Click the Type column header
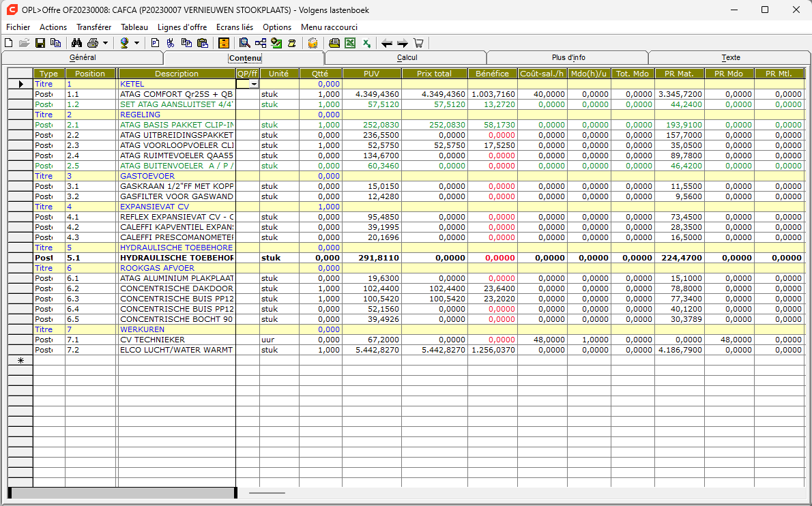The image size is (812, 506). (49, 74)
